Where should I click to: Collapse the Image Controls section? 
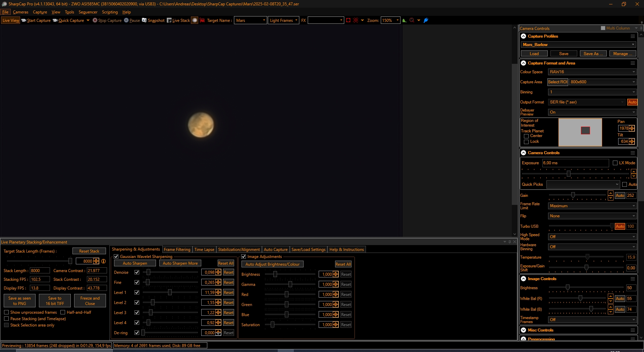(524, 279)
